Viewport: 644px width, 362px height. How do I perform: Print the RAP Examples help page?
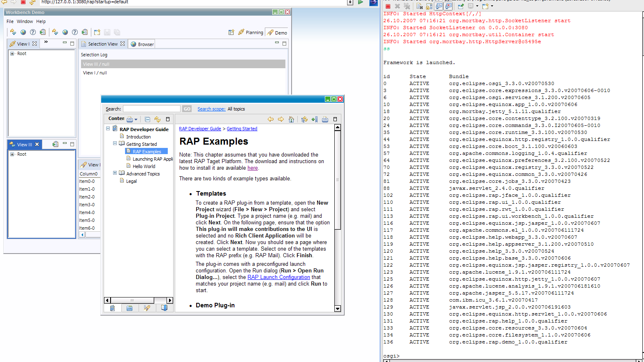click(325, 119)
